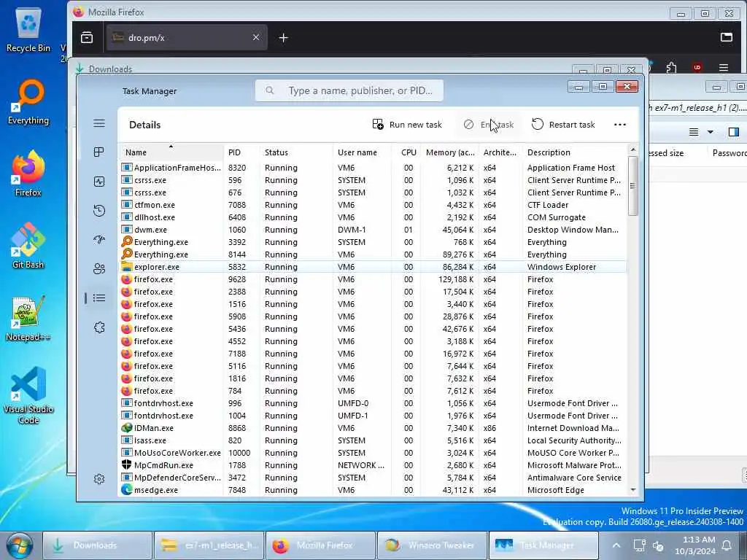Open Firefox extensions puzzle icon
747x560 pixels.
[671, 68]
